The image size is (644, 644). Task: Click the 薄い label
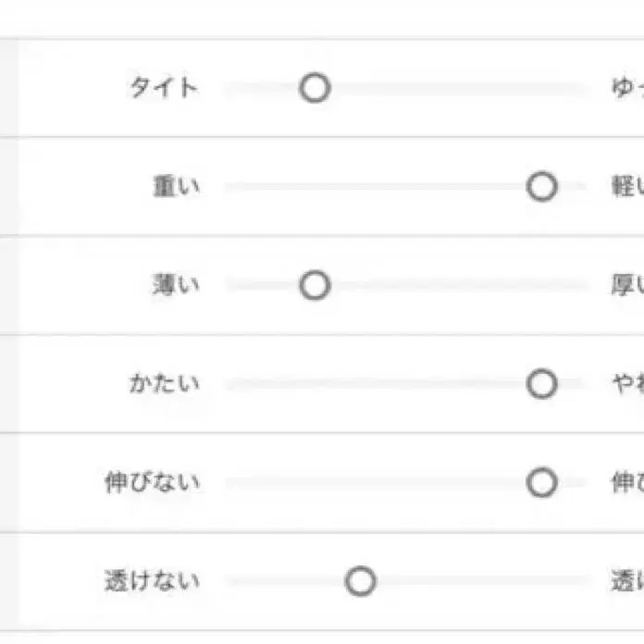[x=175, y=286]
